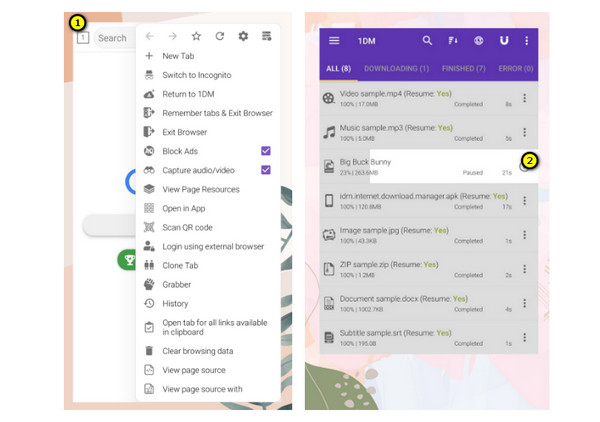Screen dimensions: 600x422
Task: Select Open tab for all links in clipboard
Action: point(208,327)
